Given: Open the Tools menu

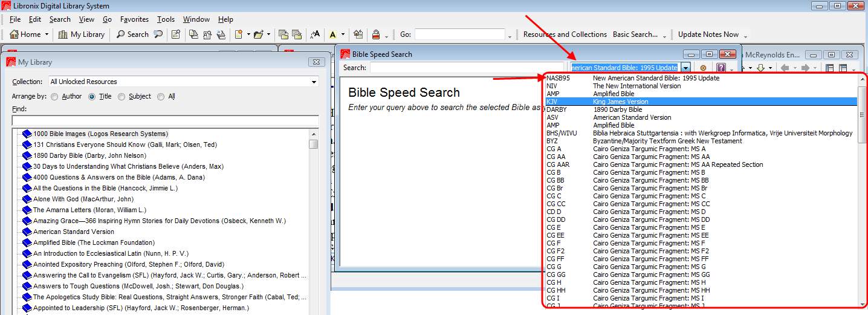Looking at the screenshot, I should coord(166,19).
